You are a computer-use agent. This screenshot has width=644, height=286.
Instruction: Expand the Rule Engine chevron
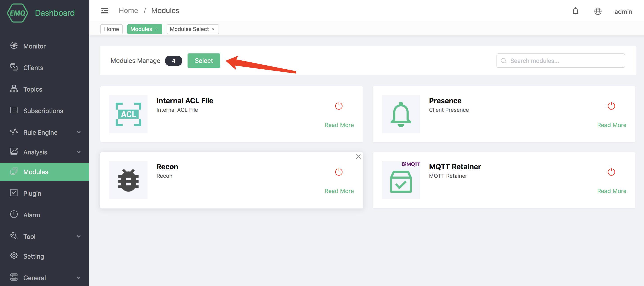(x=79, y=132)
